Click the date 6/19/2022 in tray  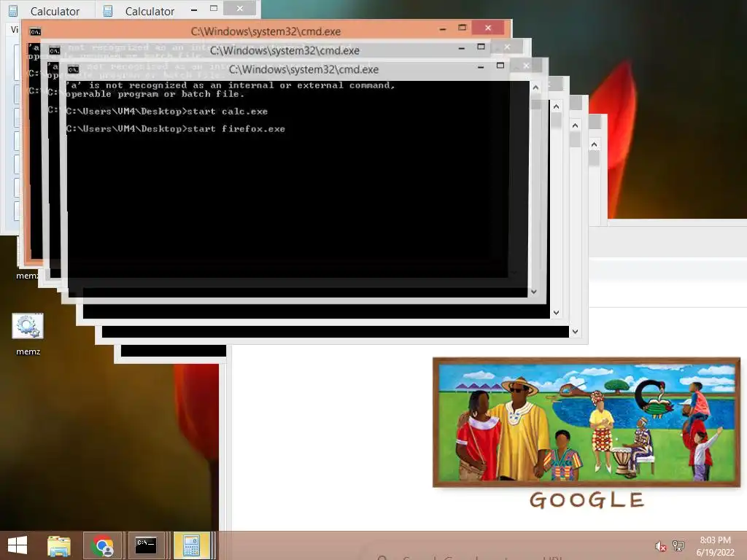715,553
